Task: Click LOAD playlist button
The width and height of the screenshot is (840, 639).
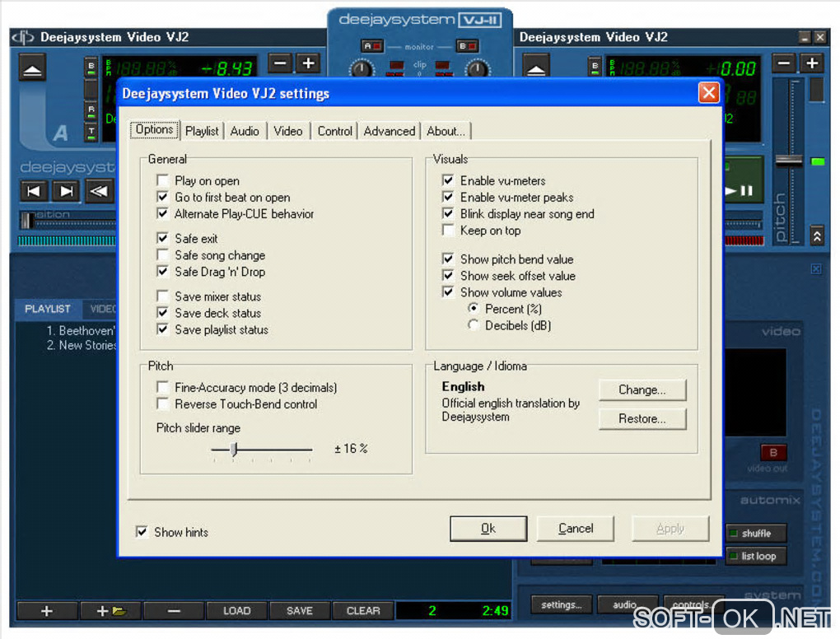Action: (237, 611)
